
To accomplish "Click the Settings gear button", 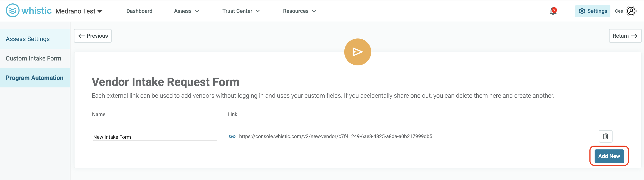I will (592, 11).
